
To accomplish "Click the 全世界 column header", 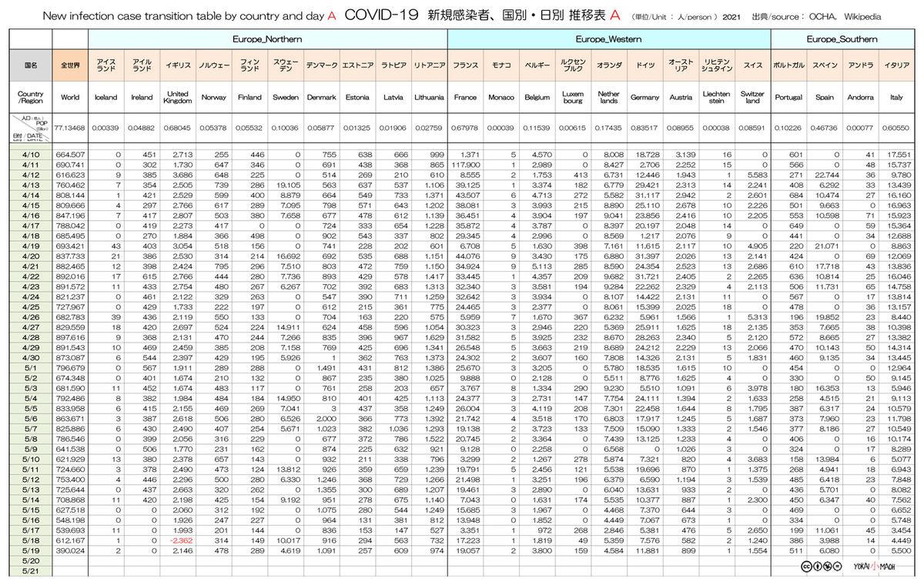I will coord(70,66).
